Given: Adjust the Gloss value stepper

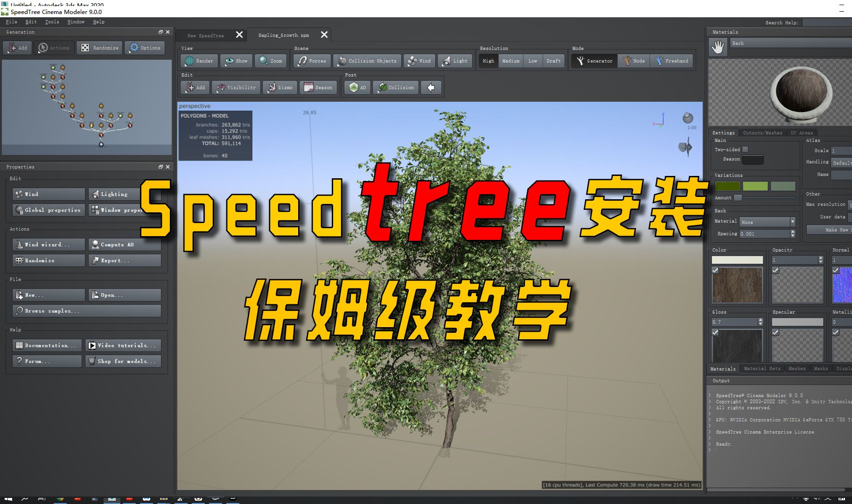Looking at the screenshot, I should (x=761, y=322).
